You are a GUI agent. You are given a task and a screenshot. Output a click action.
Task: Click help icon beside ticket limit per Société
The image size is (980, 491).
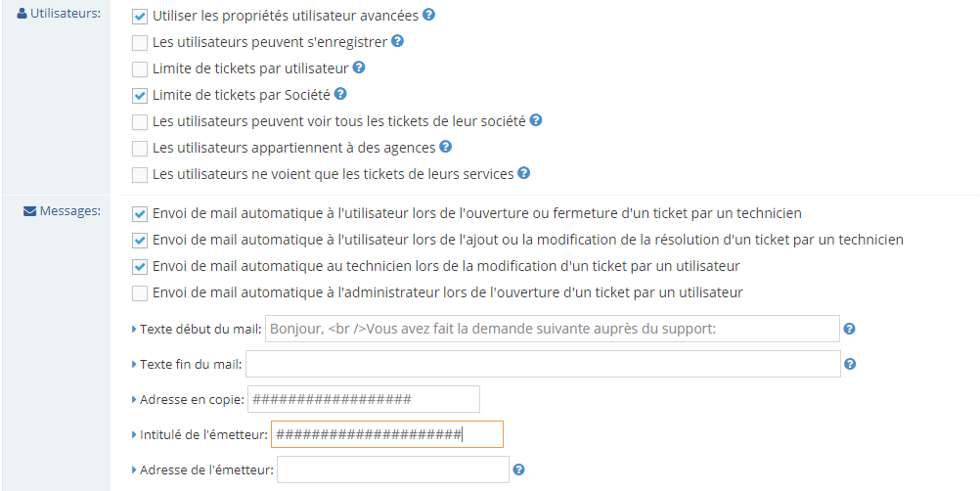340,95
